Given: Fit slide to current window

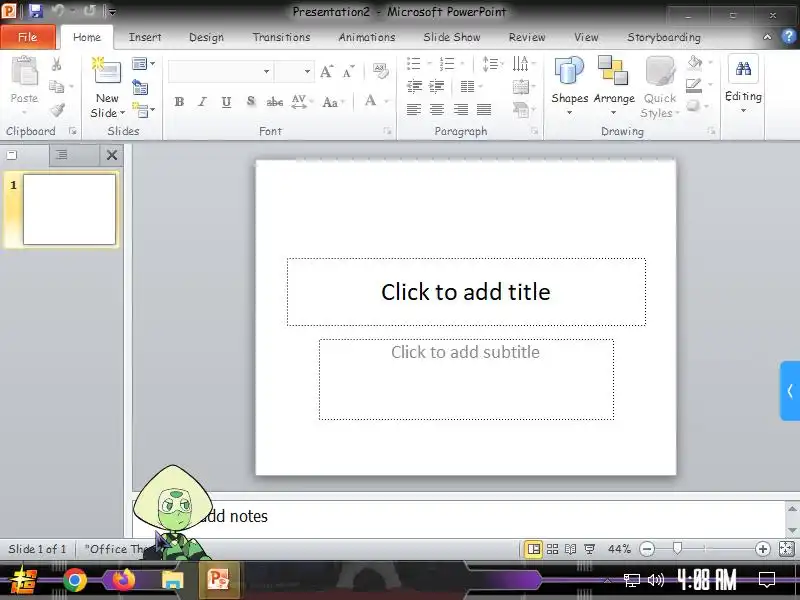Looking at the screenshot, I should point(787,549).
